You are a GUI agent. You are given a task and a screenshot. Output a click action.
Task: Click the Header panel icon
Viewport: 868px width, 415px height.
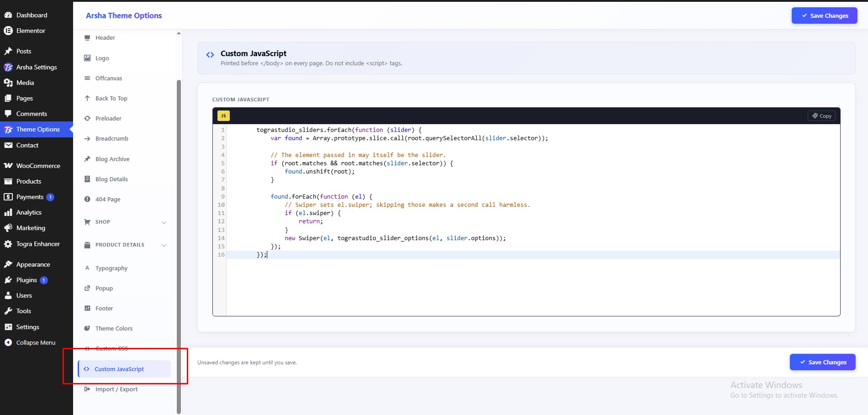(87, 37)
